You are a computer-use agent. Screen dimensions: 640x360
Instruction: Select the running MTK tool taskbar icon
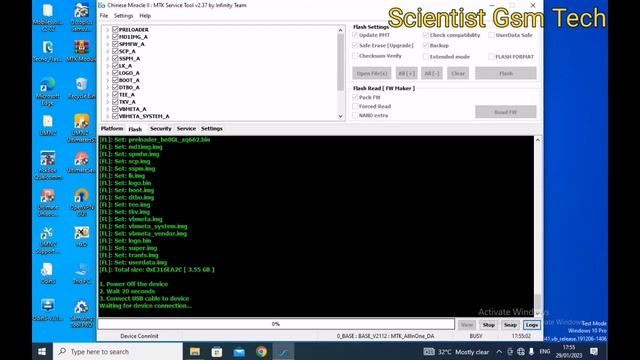(283, 351)
